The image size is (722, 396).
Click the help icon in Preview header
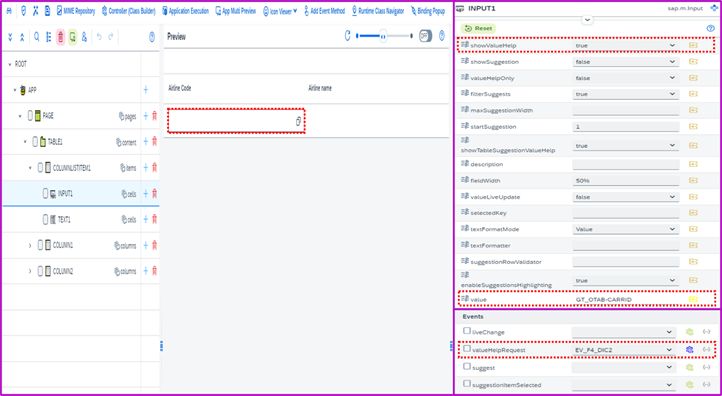[442, 36]
